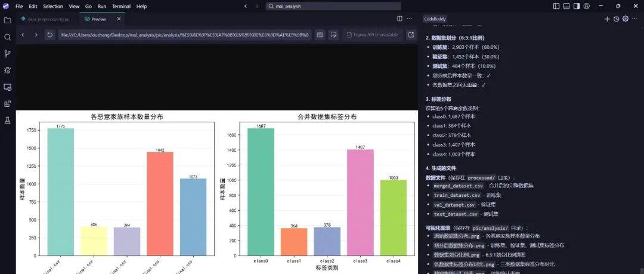Toggle the secondary side bar visibility

577,6
